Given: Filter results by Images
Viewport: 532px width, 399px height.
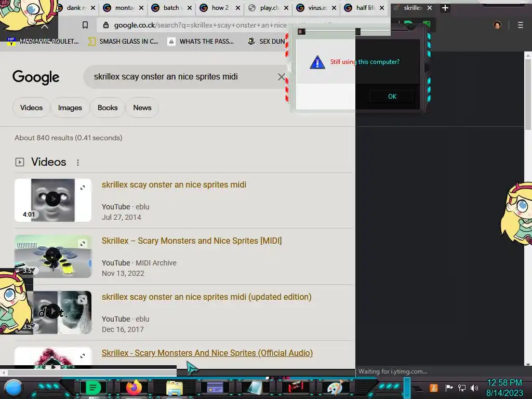Looking at the screenshot, I should [70, 108].
